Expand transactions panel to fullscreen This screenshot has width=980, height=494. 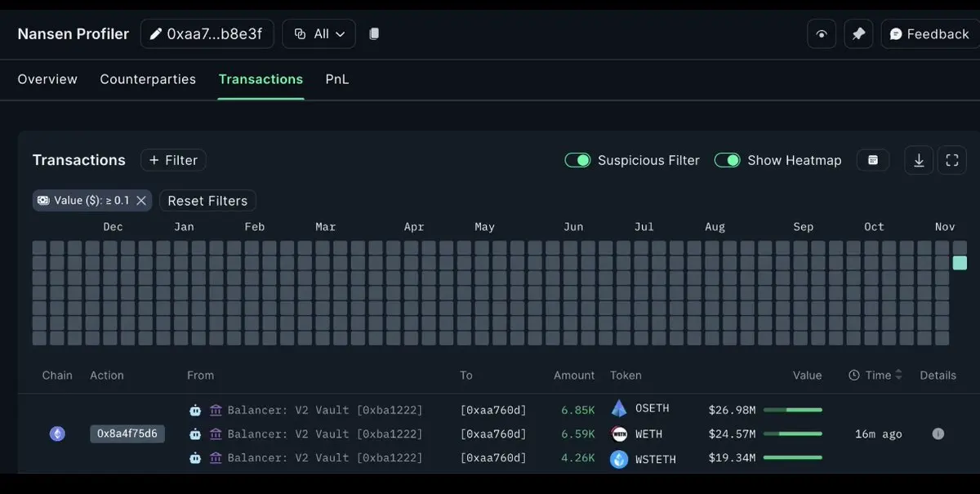click(x=952, y=160)
